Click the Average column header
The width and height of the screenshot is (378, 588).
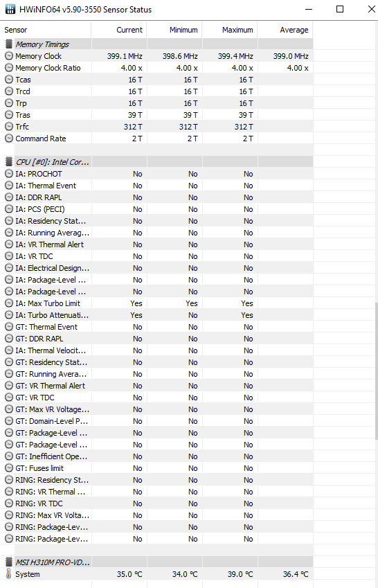[285, 30]
